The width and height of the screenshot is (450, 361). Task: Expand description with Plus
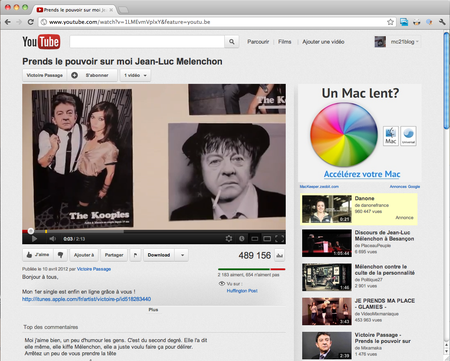[x=153, y=310]
